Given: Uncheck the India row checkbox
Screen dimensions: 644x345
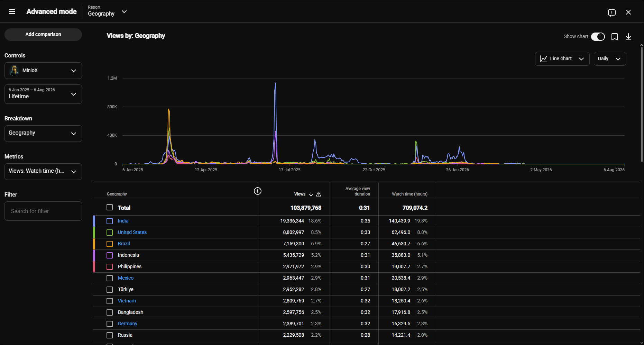Looking at the screenshot, I should tap(110, 221).
